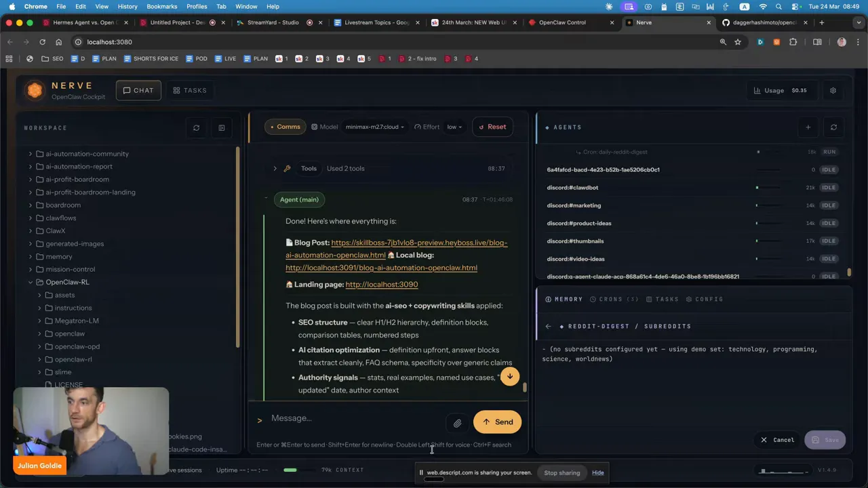Screen dimensions: 868x488
Task: Click the Send button
Action: point(497,422)
